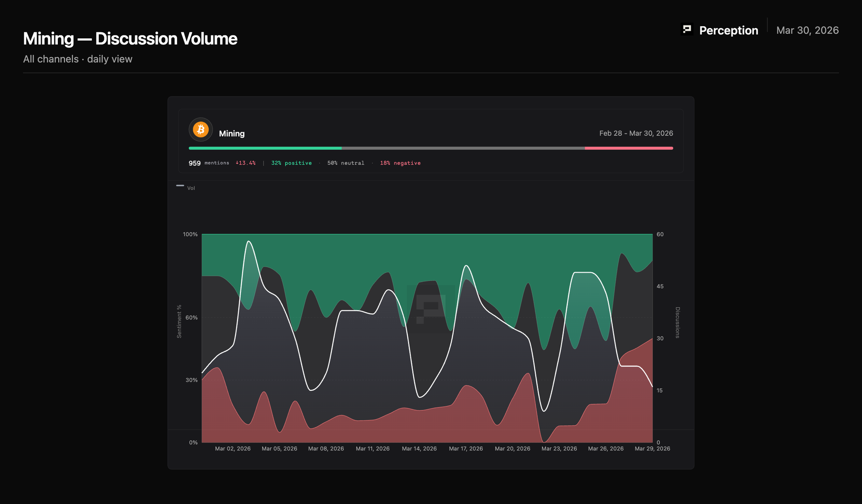Click the Vol legend label
Image resolution: width=862 pixels, height=504 pixels.
pyautogui.click(x=191, y=188)
